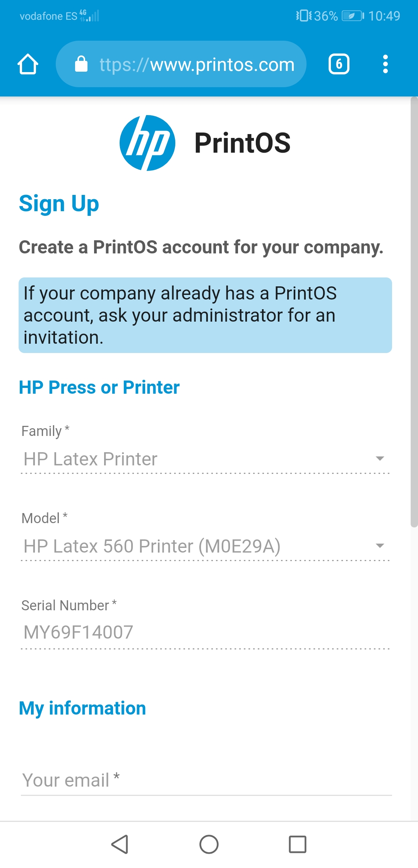418x868 pixels.
Task: Open the three-dot browser menu
Action: [385, 64]
